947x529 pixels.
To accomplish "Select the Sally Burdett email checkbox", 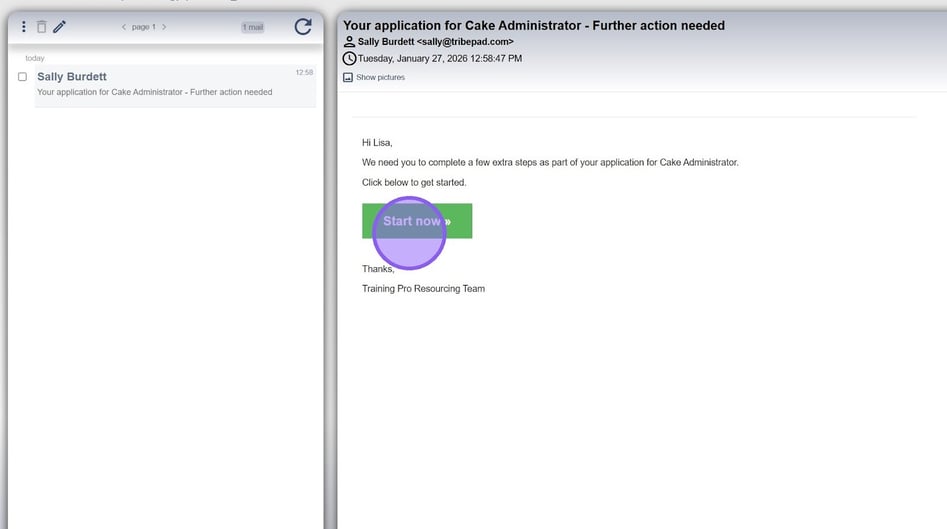I will click(23, 77).
